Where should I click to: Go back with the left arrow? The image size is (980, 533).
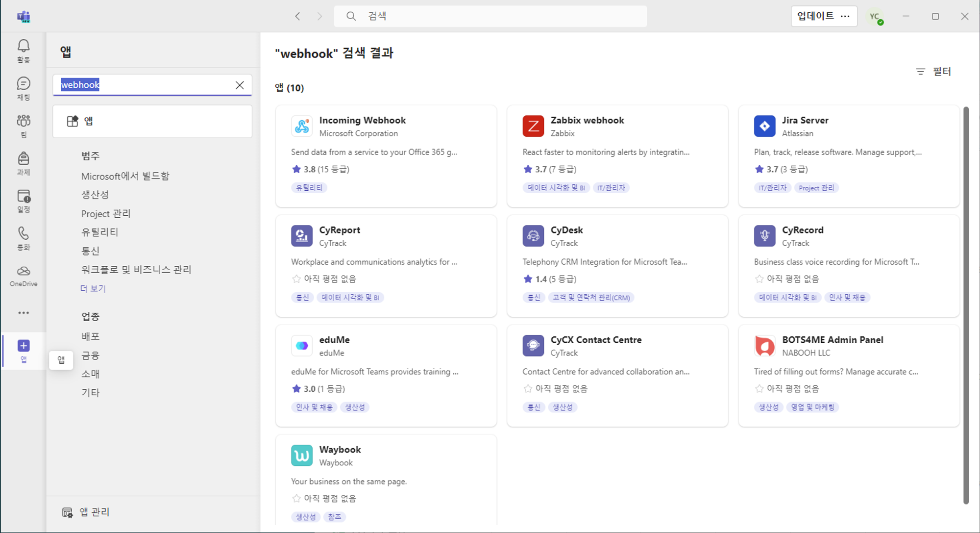[297, 16]
